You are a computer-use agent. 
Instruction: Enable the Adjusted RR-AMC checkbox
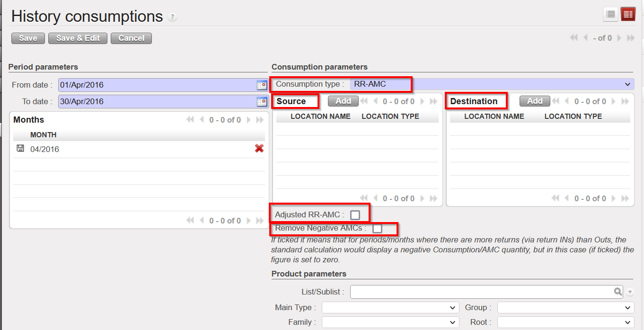355,215
